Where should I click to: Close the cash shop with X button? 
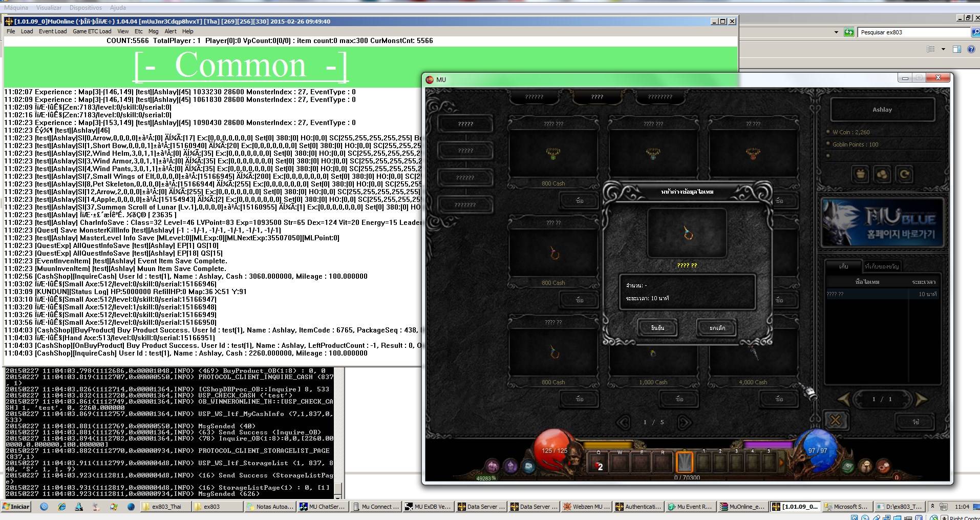point(835,421)
